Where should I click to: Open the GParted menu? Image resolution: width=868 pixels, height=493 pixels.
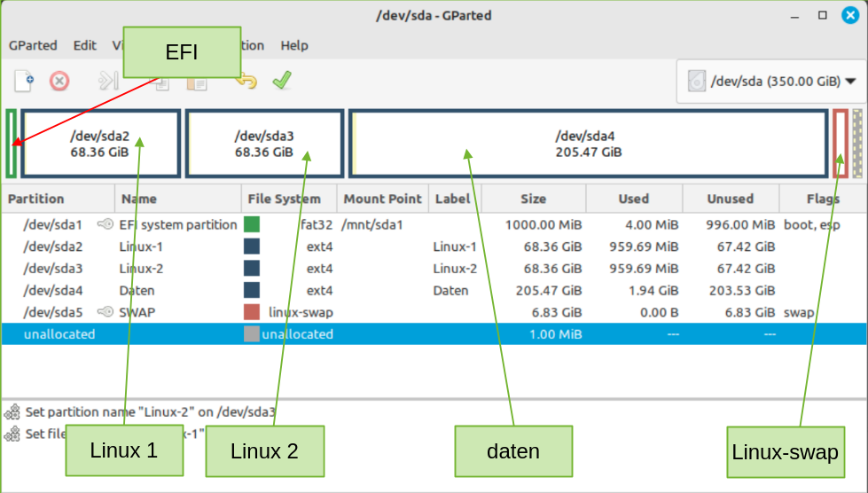tap(33, 45)
